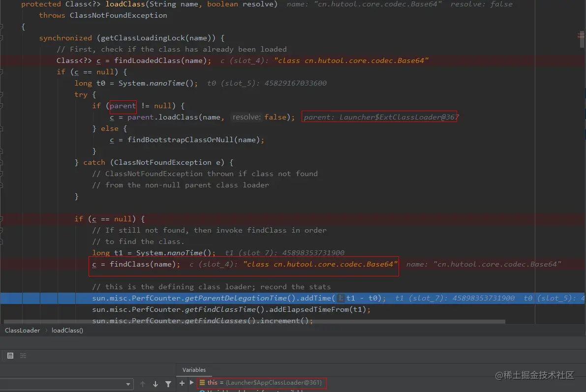This screenshot has height=392, width=586.
Task: Jump to the next stack frame arrow
Action: (x=155, y=384)
